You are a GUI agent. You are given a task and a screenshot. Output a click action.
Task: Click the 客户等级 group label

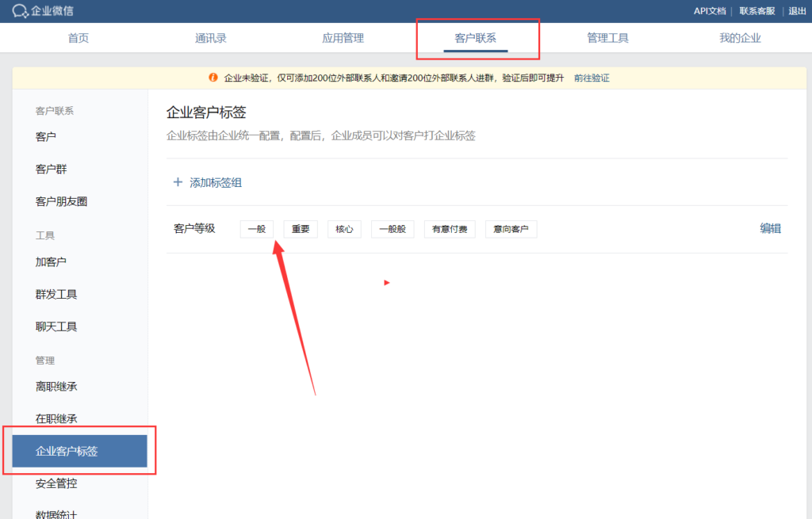[x=194, y=228]
